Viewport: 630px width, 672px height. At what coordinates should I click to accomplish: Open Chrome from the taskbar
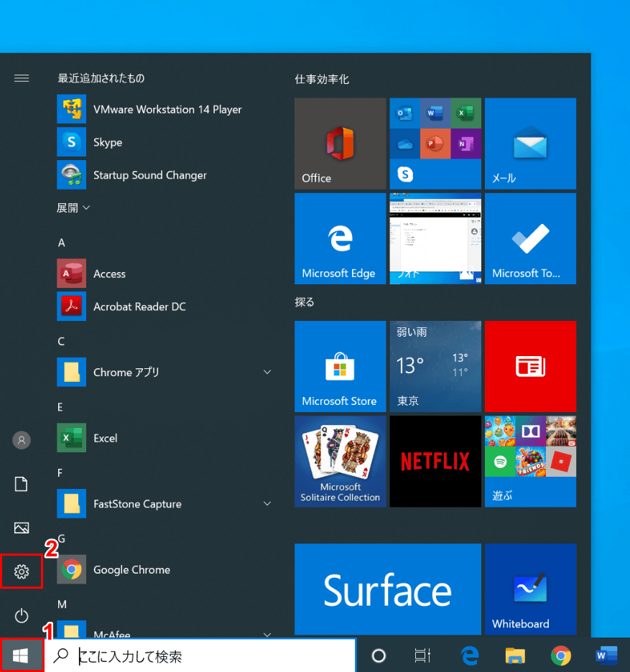pyautogui.click(x=561, y=655)
